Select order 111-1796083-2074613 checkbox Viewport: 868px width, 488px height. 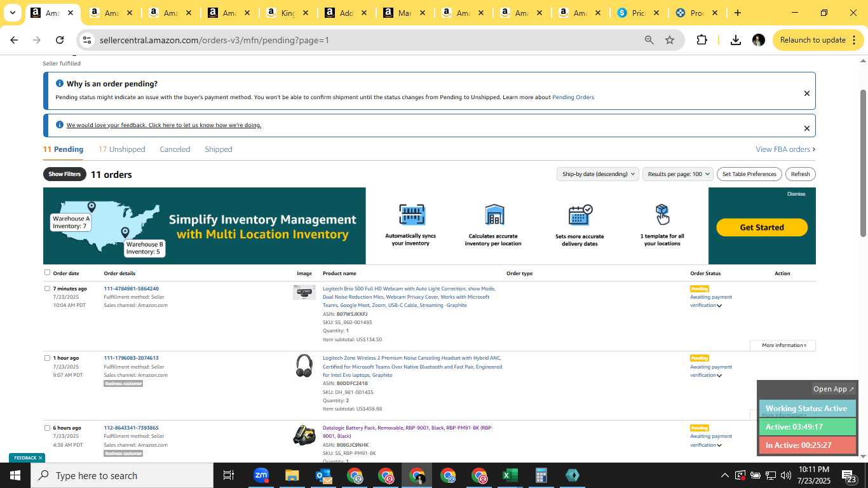[x=47, y=358]
